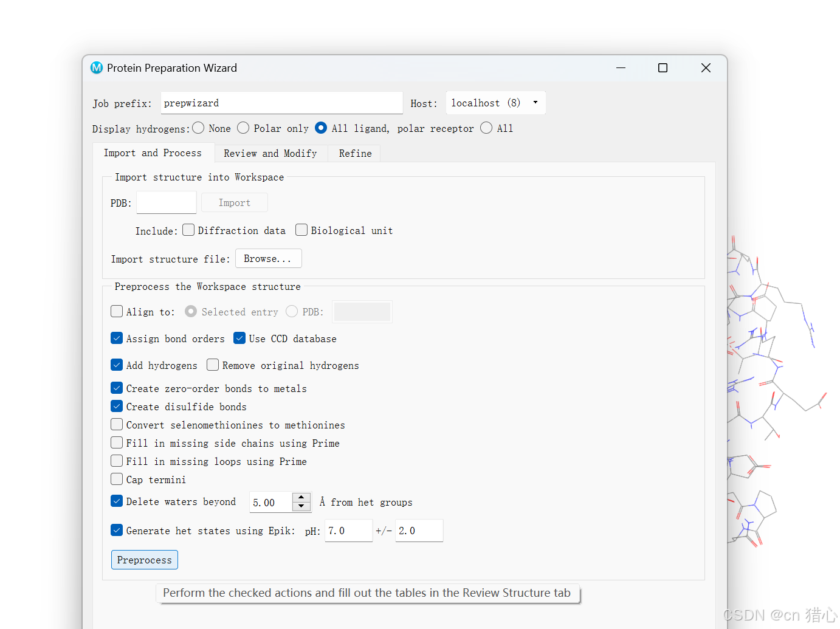
Task: Click the water distance 5.00 field
Action: tap(271, 502)
